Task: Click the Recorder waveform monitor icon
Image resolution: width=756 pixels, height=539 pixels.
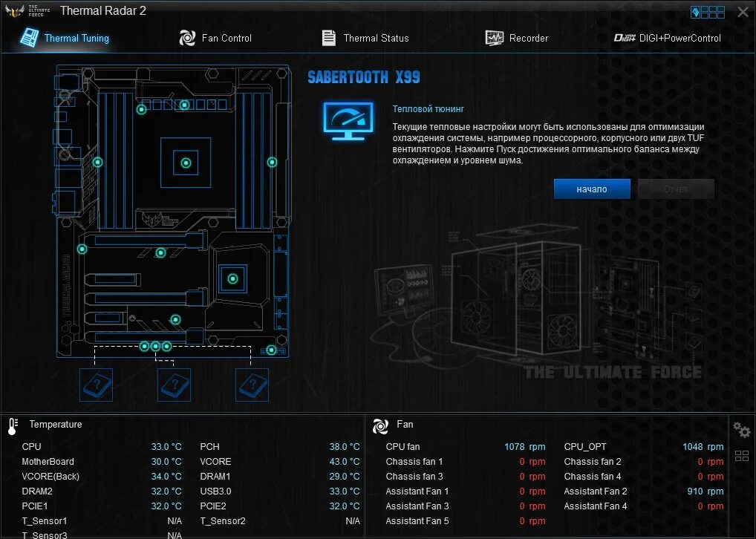Action: 494,38
